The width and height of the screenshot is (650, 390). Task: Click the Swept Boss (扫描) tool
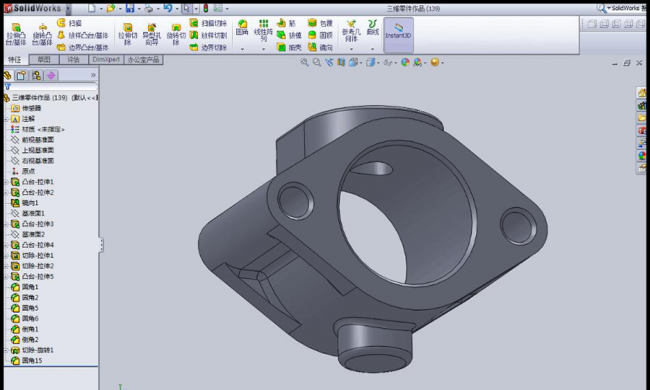pyautogui.click(x=70, y=23)
